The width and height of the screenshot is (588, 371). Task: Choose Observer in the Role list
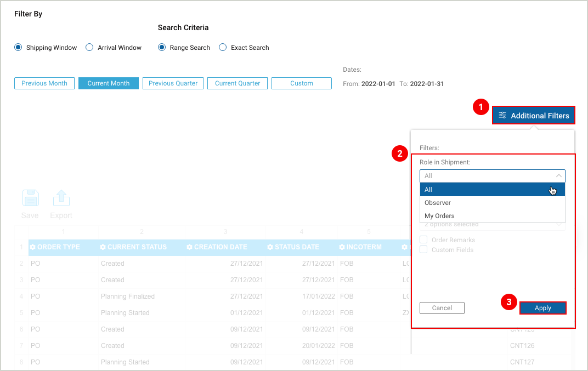click(x=493, y=203)
